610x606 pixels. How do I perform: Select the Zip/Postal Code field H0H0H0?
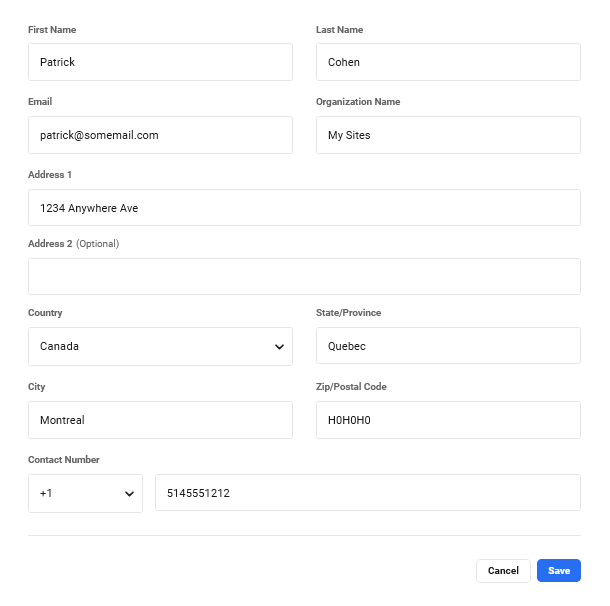click(448, 420)
